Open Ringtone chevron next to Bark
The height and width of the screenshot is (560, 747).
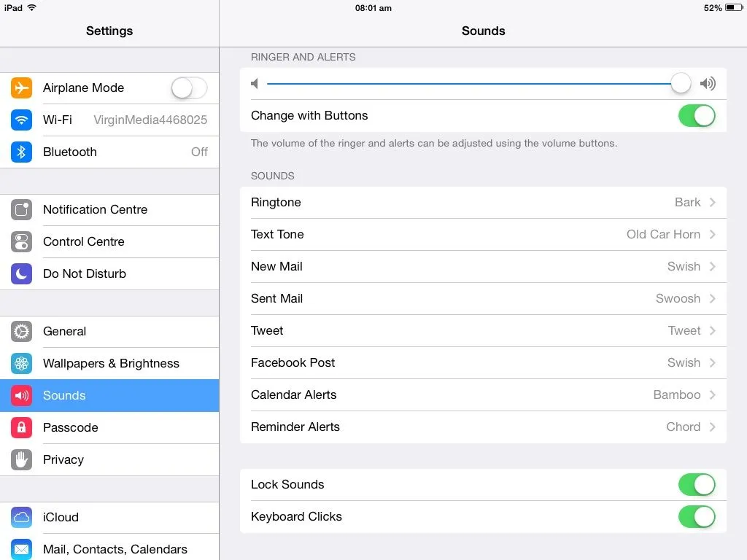[712, 203]
